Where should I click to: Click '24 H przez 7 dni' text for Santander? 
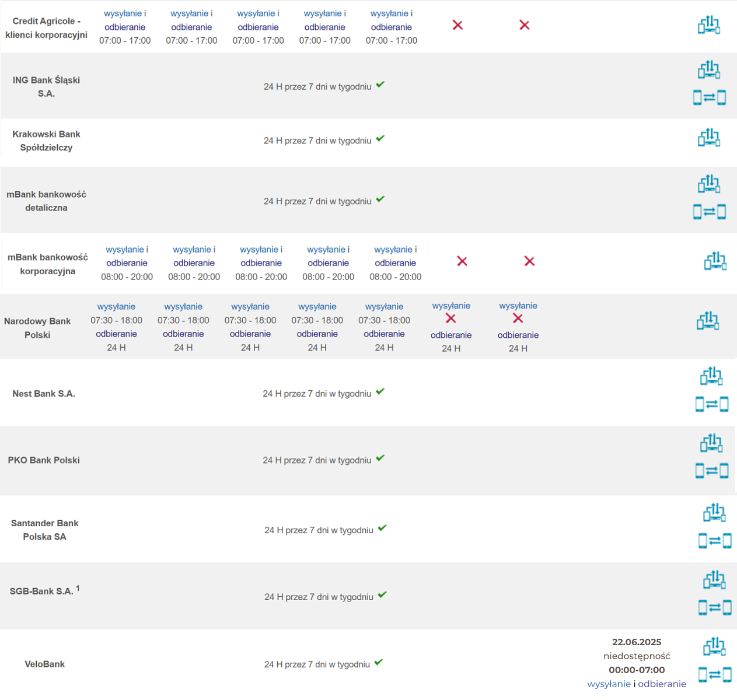(319, 530)
